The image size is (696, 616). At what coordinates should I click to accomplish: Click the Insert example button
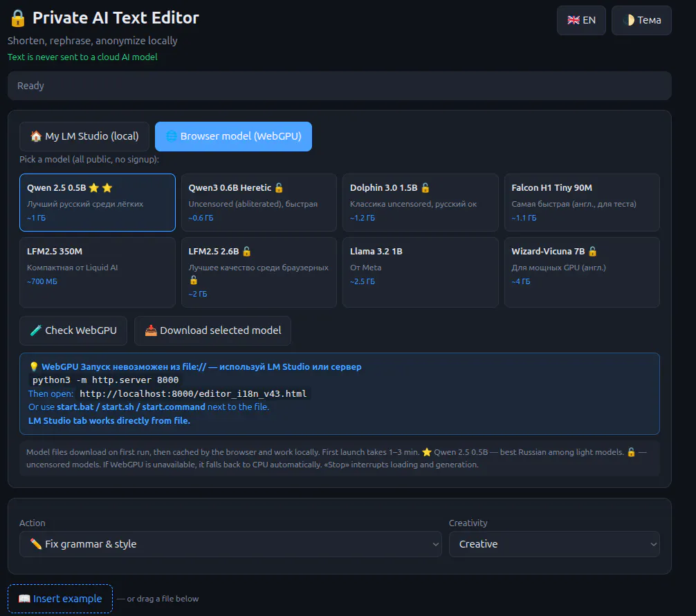60,599
